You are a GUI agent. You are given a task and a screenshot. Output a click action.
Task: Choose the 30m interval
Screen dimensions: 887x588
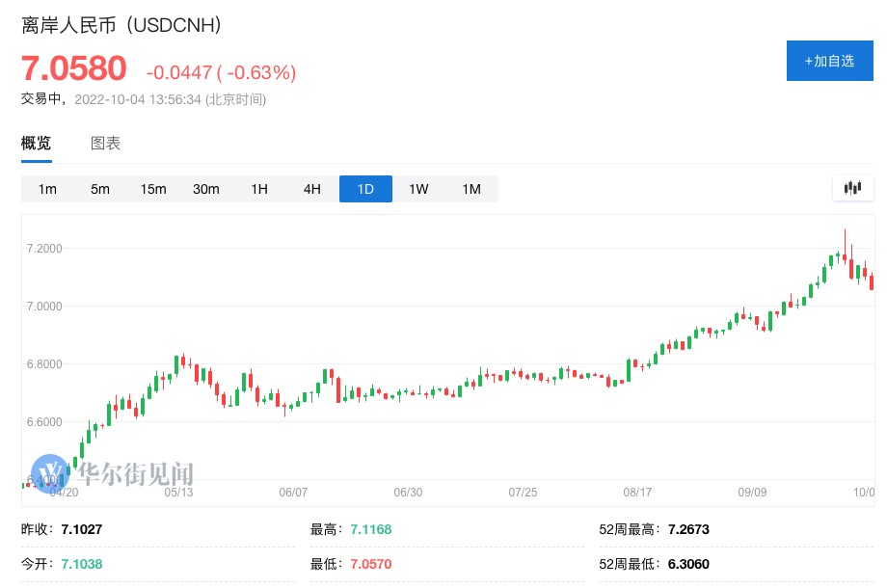coord(206,189)
